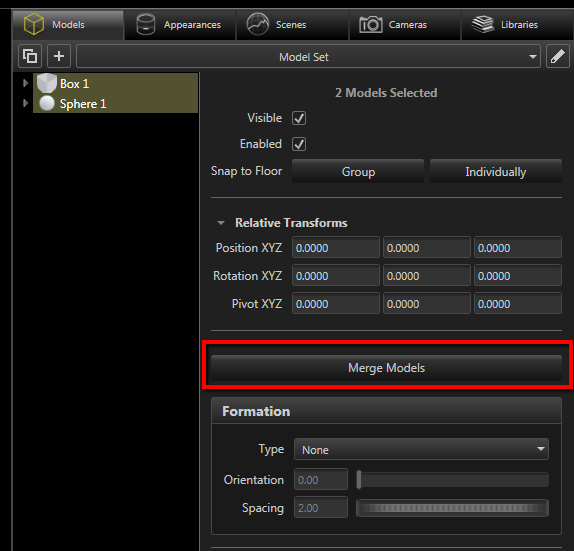Expand the Box 1 tree item
Viewport: 574px width, 551px height.
25,83
